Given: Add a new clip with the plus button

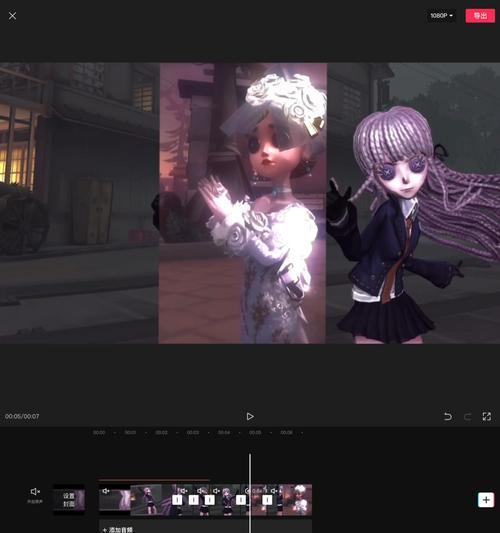Looking at the screenshot, I should click(486, 500).
